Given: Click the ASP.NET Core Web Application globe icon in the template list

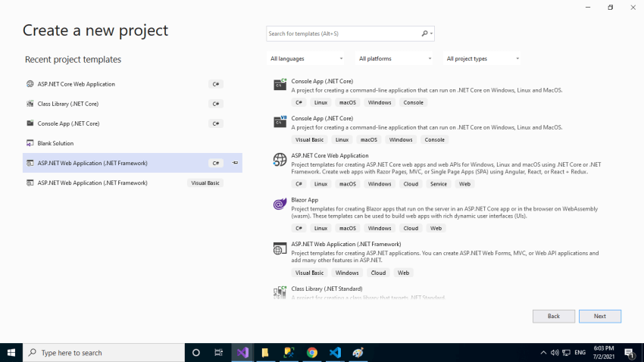Looking at the screenshot, I should pos(280,159).
